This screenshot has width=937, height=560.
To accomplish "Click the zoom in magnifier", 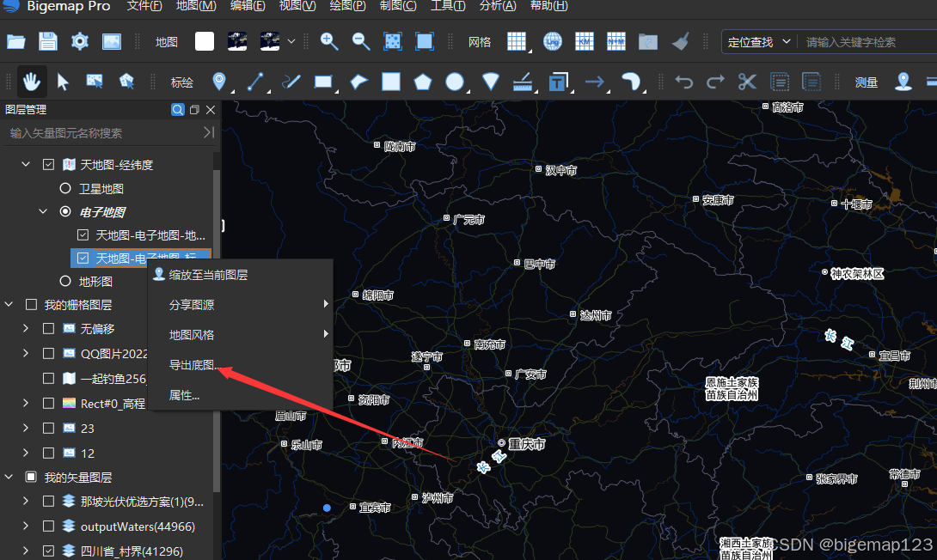I will [x=328, y=42].
